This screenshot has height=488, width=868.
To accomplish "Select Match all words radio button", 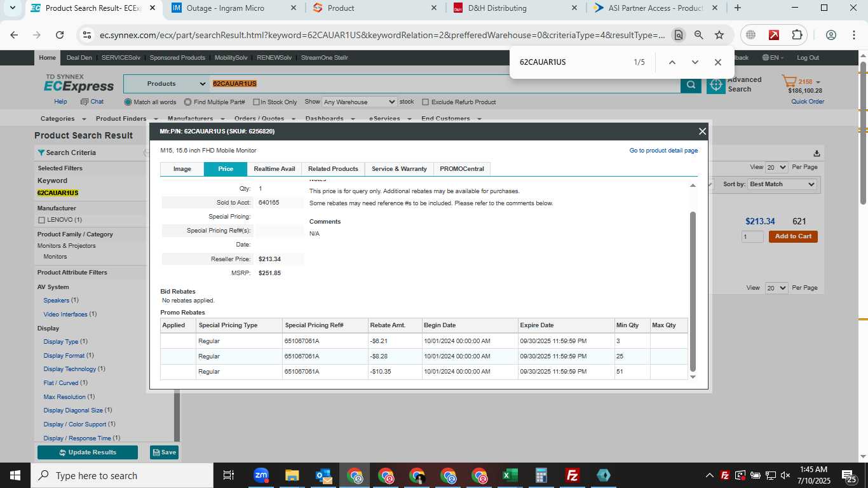I will 128,102.
